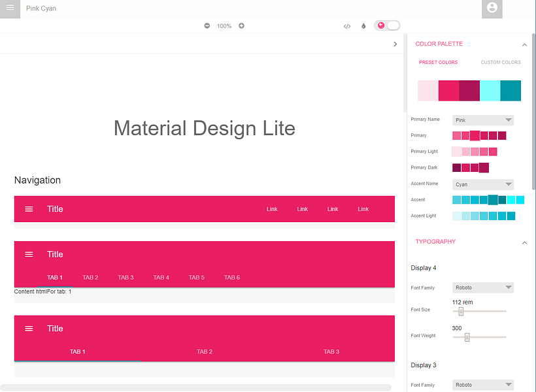
Task: Click the horizontal scrollbar at bottom
Action: click(x=195, y=387)
